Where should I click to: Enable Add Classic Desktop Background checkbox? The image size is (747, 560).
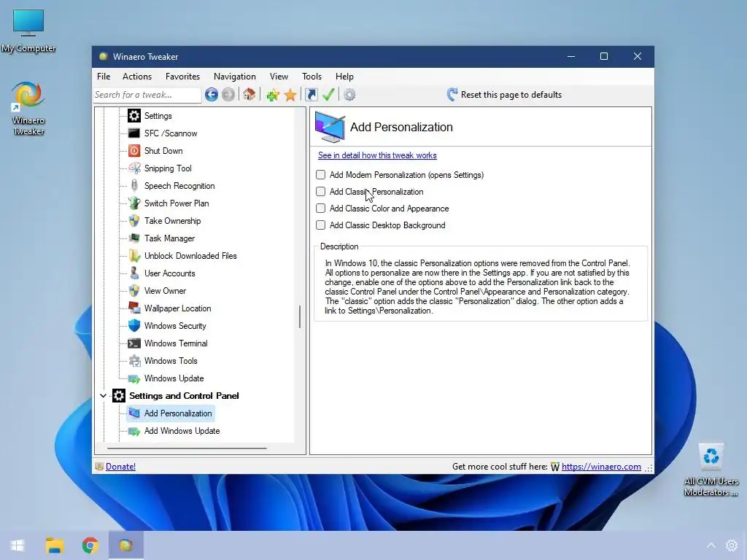click(x=321, y=225)
